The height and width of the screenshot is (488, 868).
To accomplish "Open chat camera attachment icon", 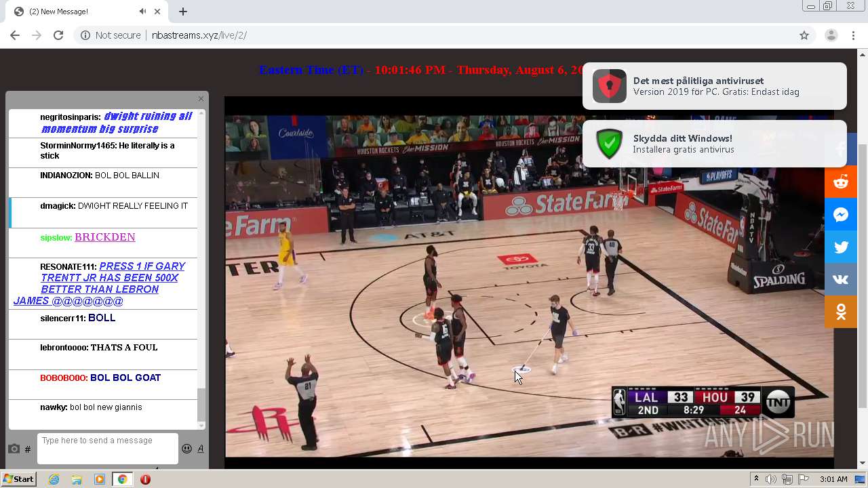I will click(14, 449).
